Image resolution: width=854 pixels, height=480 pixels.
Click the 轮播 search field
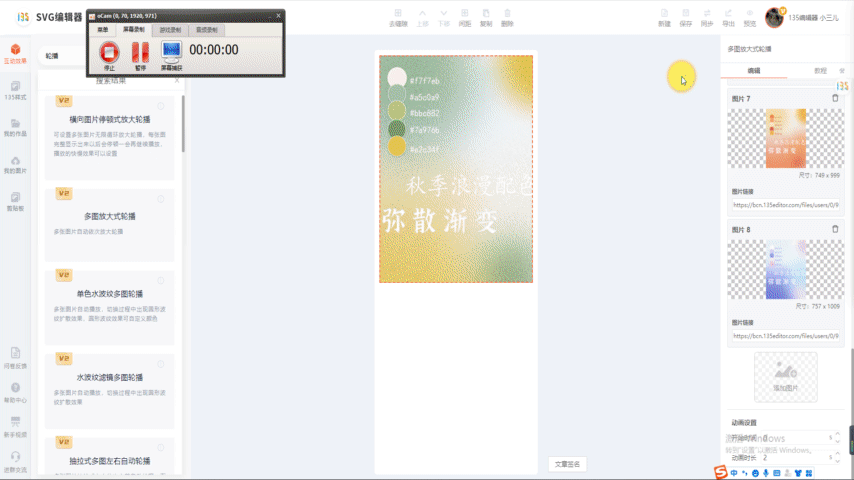64,56
